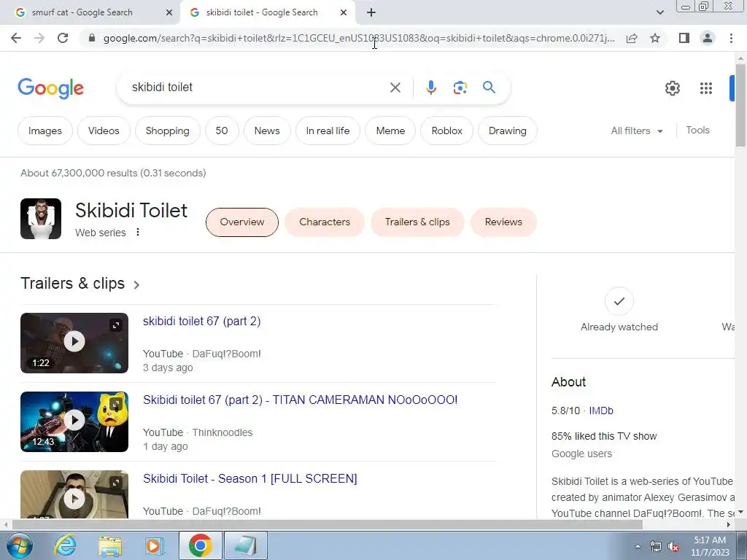Click the address bar URL
Viewport: 747px width, 560px height.
click(358, 38)
